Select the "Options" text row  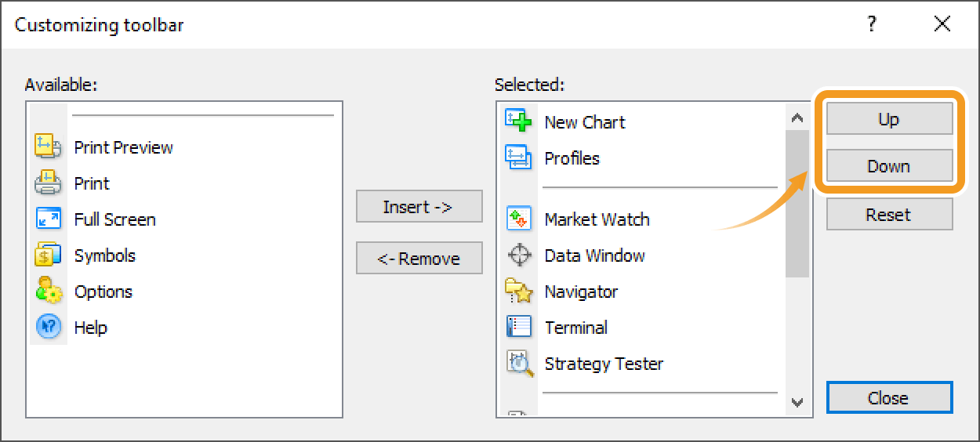point(103,292)
